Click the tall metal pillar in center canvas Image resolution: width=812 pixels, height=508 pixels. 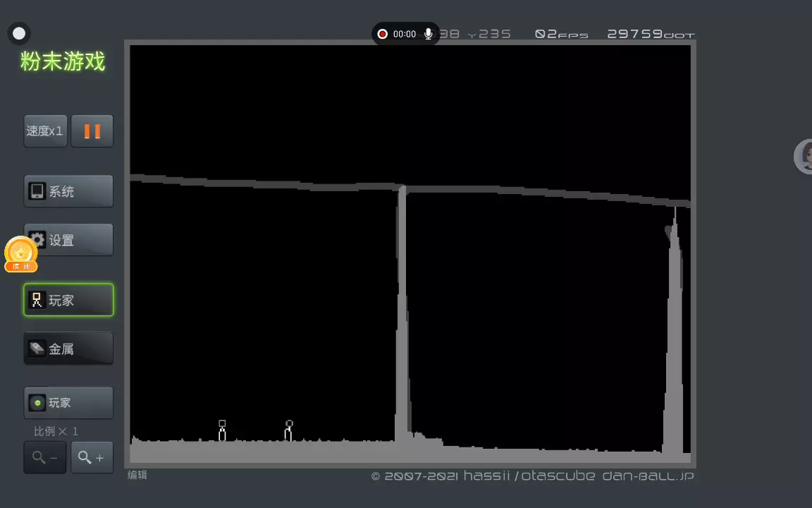[x=402, y=317]
